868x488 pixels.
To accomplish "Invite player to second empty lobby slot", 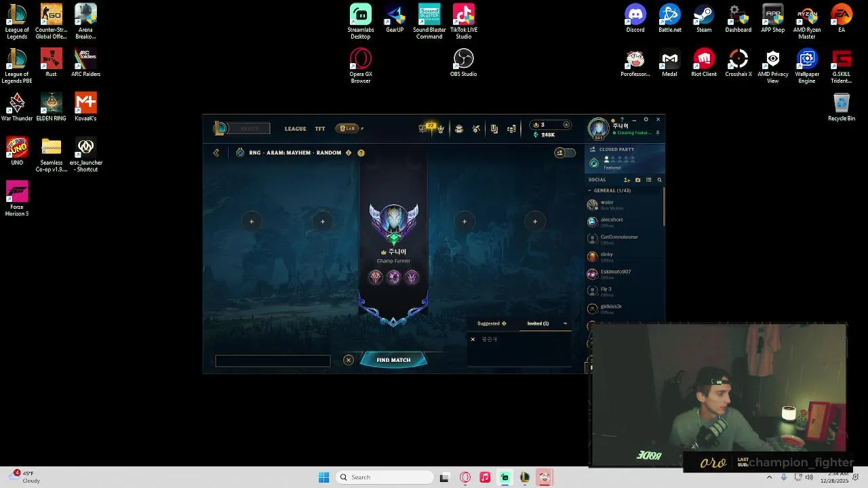I will 323,222.
